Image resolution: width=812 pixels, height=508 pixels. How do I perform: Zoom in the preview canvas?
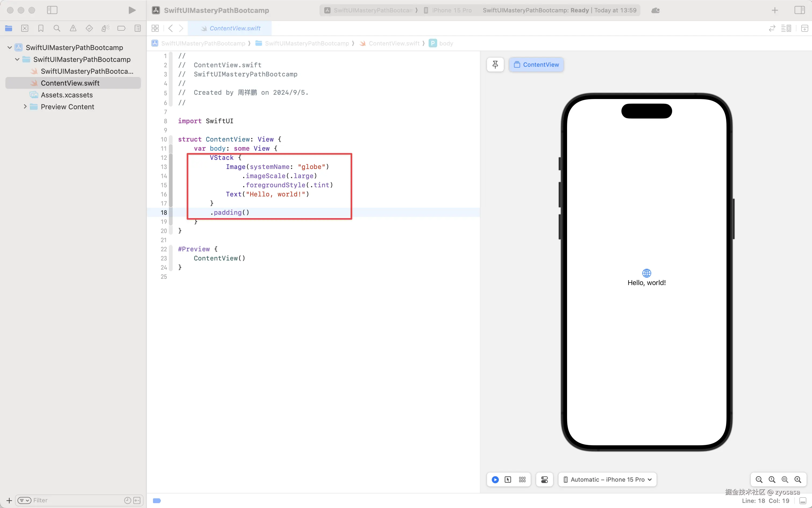point(797,479)
